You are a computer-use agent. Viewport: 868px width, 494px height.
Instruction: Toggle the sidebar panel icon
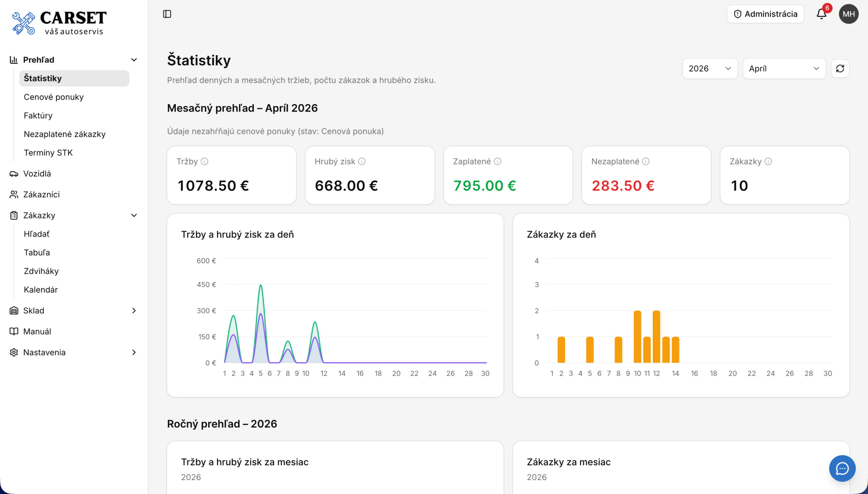click(167, 14)
